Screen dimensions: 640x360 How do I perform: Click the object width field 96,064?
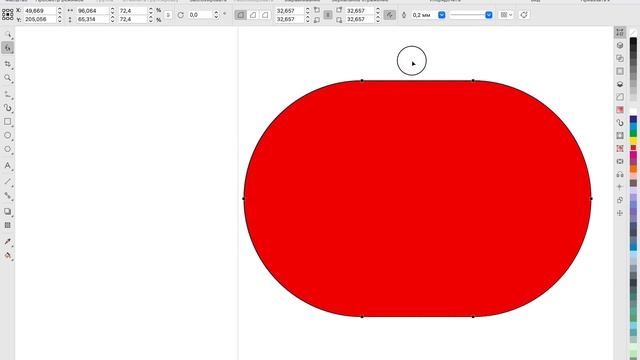[x=92, y=11]
